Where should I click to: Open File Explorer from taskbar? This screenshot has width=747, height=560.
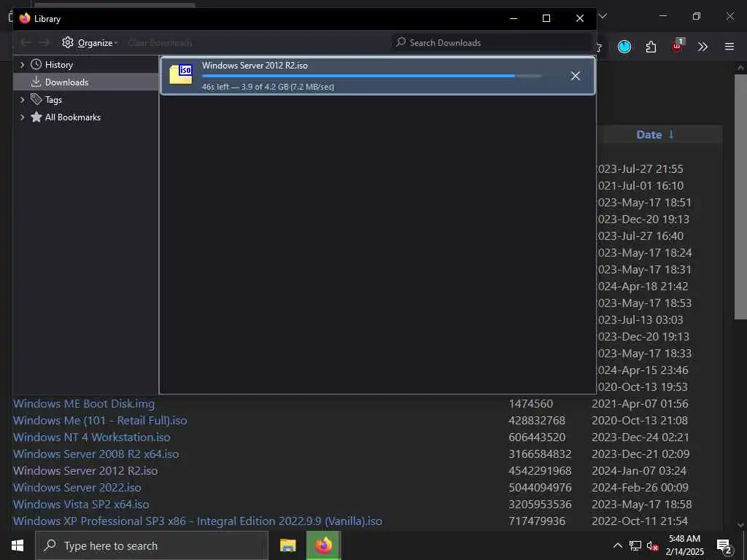coord(287,545)
